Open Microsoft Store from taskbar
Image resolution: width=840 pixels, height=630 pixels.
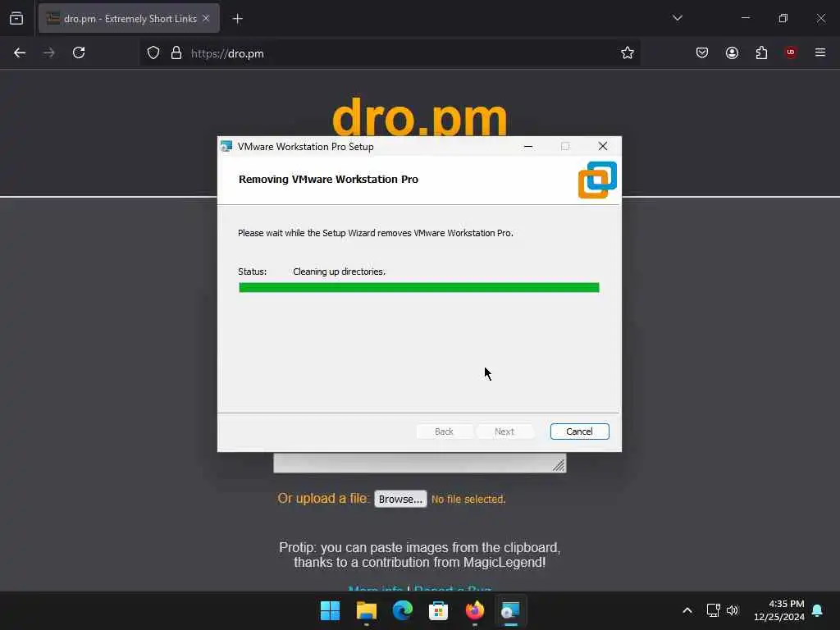[438, 610]
